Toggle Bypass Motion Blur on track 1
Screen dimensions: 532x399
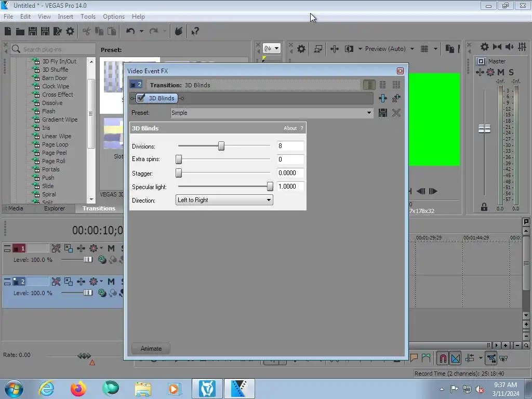[56, 249]
